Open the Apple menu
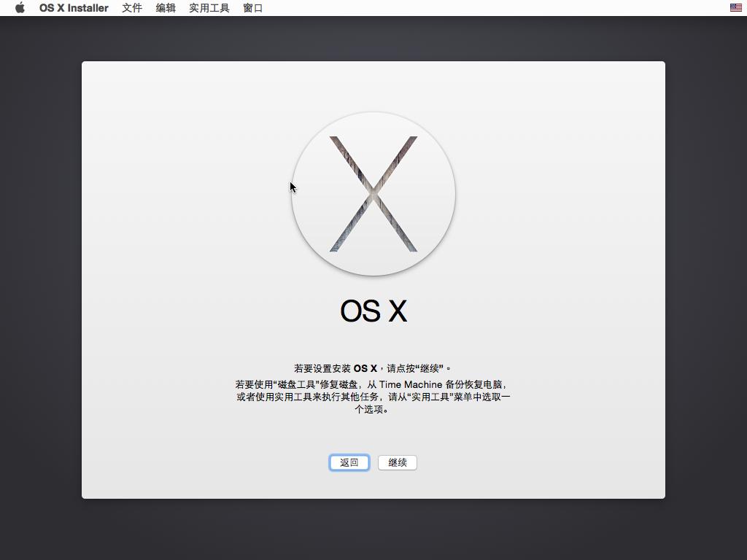Viewport: 747px width, 560px height. (20, 7)
